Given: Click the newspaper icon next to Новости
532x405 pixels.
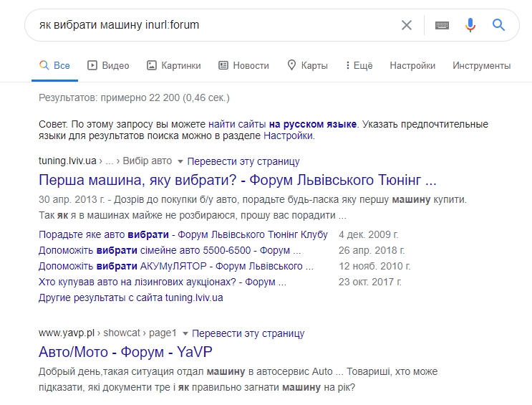Looking at the screenshot, I should (x=223, y=65).
